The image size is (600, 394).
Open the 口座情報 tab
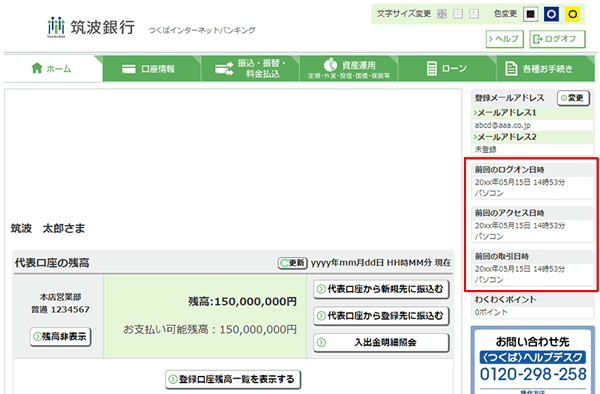tap(152, 69)
